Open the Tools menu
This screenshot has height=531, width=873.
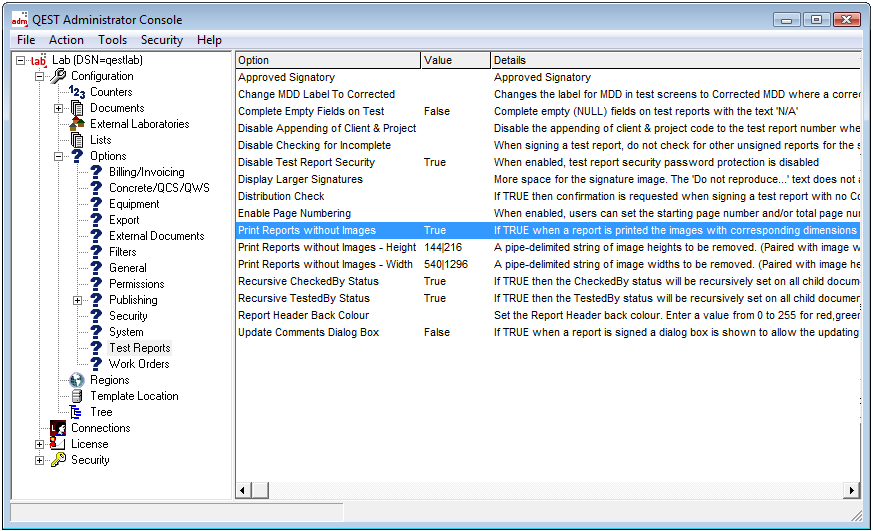(112, 40)
